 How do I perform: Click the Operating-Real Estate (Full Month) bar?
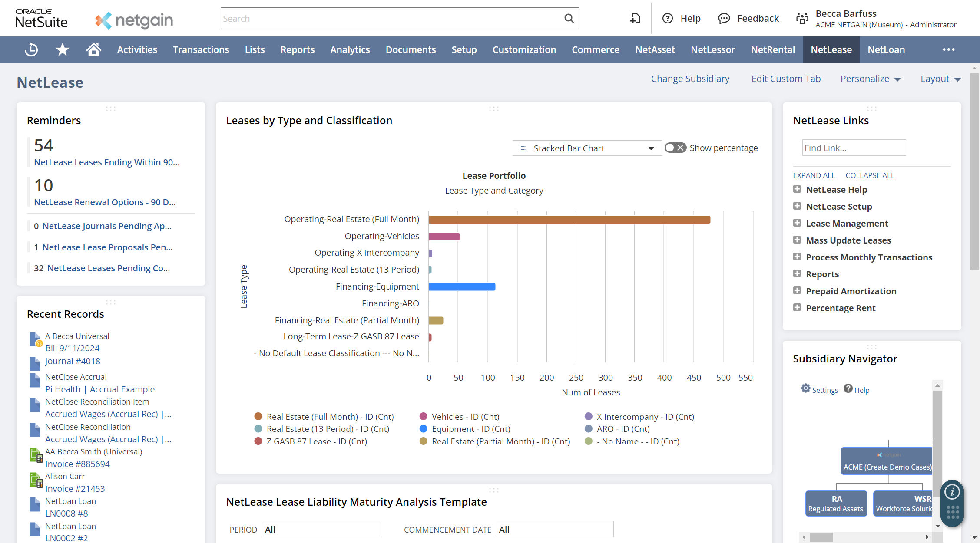pyautogui.click(x=569, y=220)
